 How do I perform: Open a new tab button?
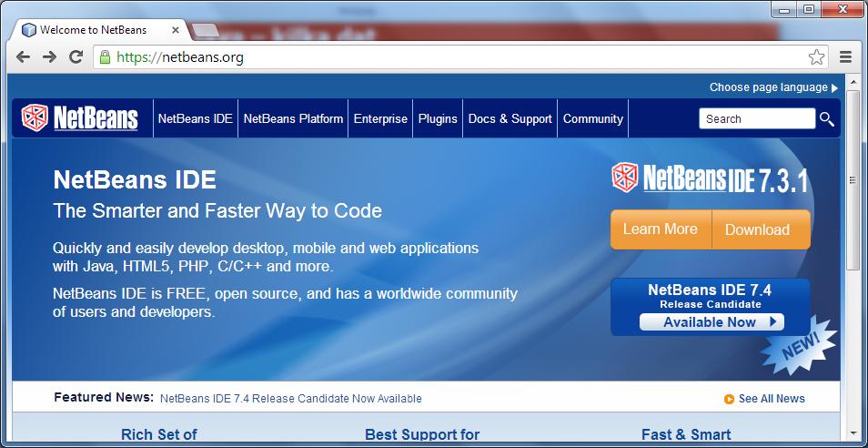(205, 30)
